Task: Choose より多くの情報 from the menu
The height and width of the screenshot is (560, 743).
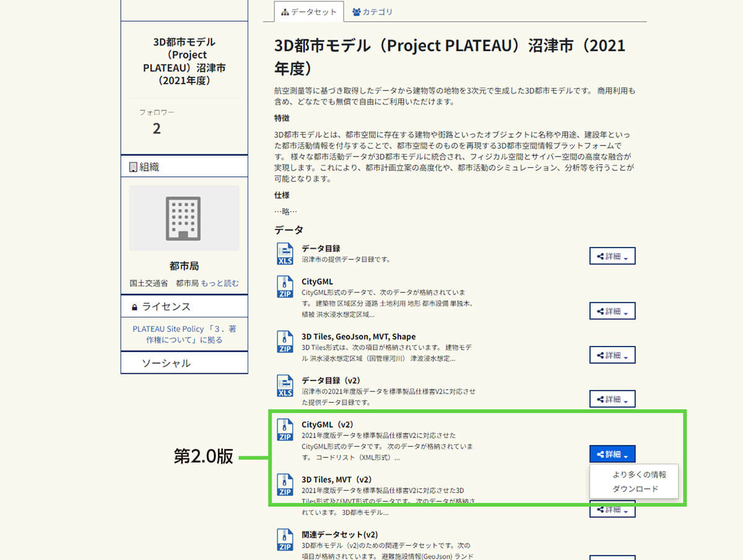Action: pyautogui.click(x=639, y=475)
